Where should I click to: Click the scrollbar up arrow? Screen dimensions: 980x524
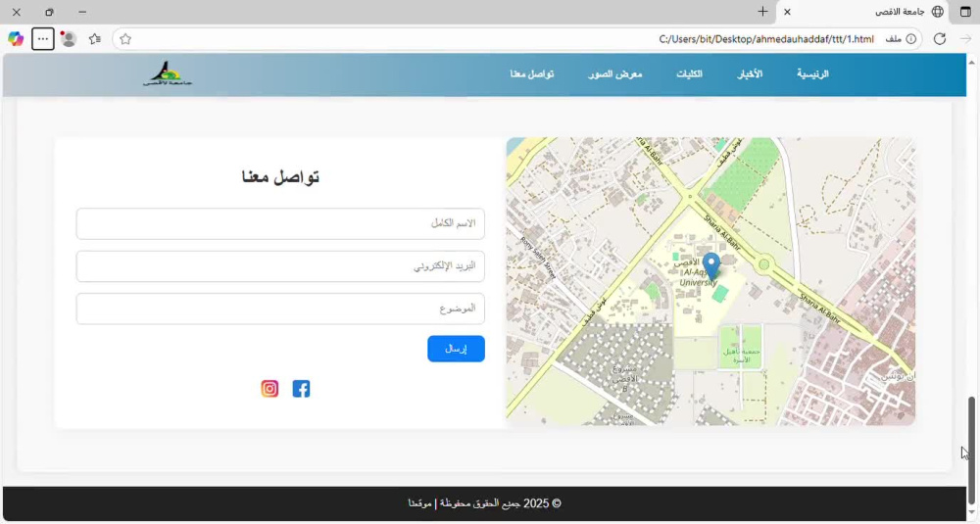click(971, 62)
